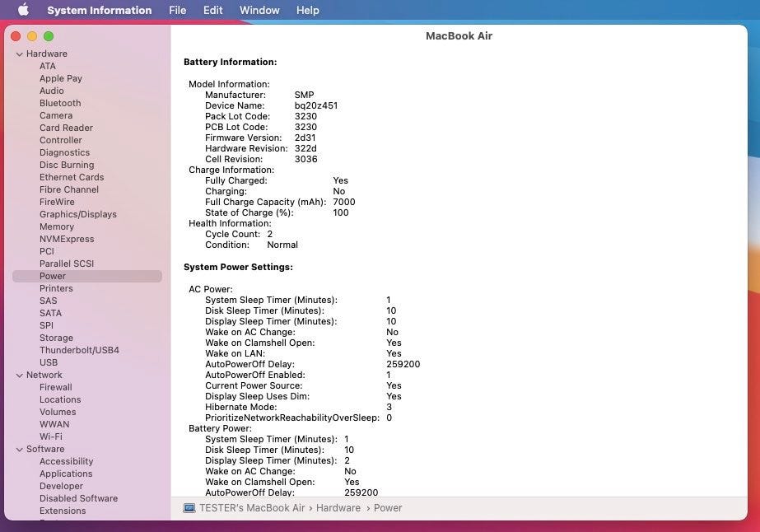The width and height of the screenshot is (760, 532).
Task: Select Controller in the sidebar
Action: (x=61, y=140)
